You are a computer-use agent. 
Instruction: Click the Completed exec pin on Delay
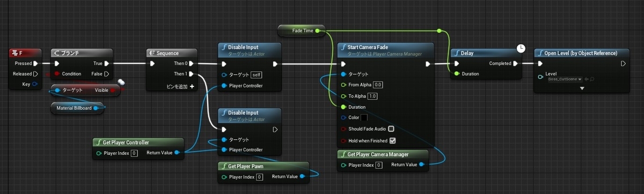pyautogui.click(x=515, y=63)
